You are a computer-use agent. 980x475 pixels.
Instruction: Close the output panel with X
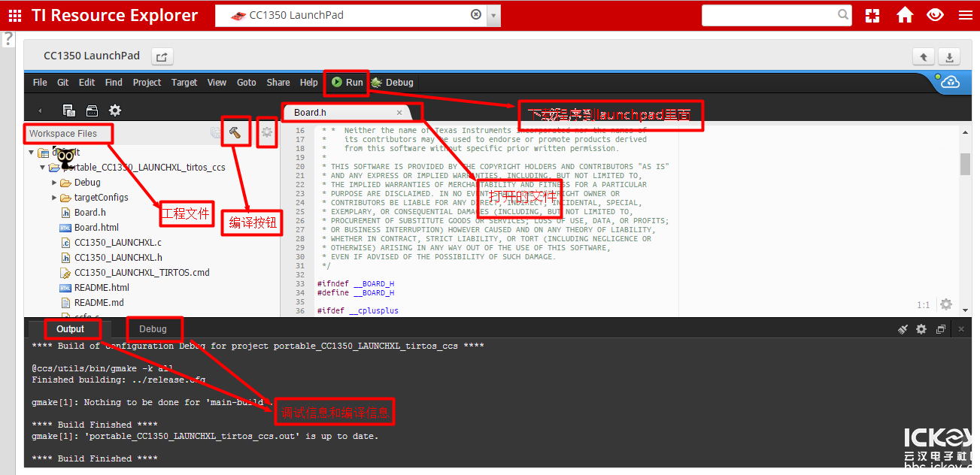pos(960,329)
